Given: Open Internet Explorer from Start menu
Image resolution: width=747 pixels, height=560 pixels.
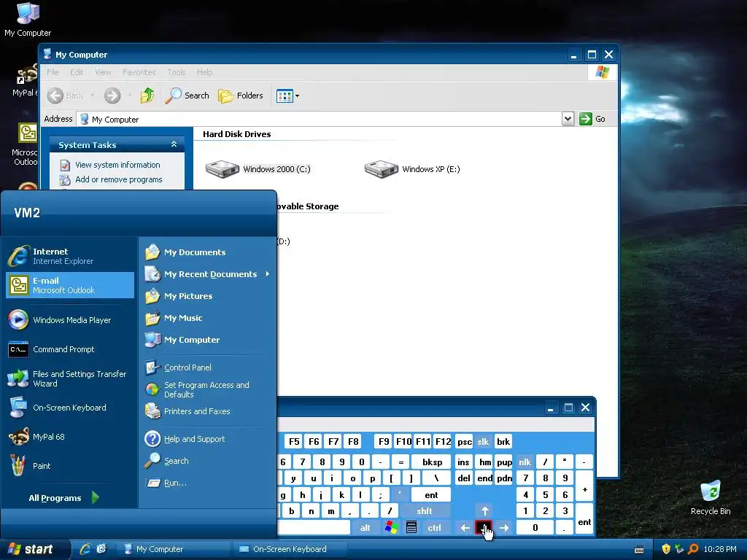Looking at the screenshot, I should coord(69,256).
